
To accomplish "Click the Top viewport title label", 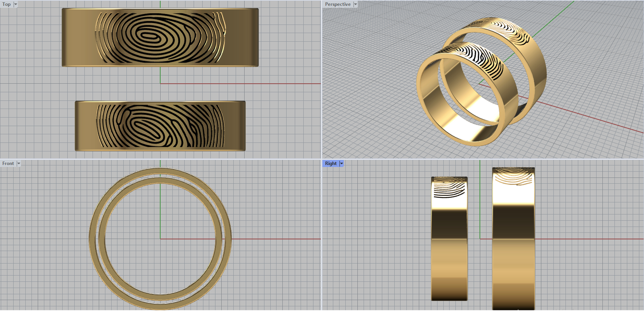I will coord(6,4).
